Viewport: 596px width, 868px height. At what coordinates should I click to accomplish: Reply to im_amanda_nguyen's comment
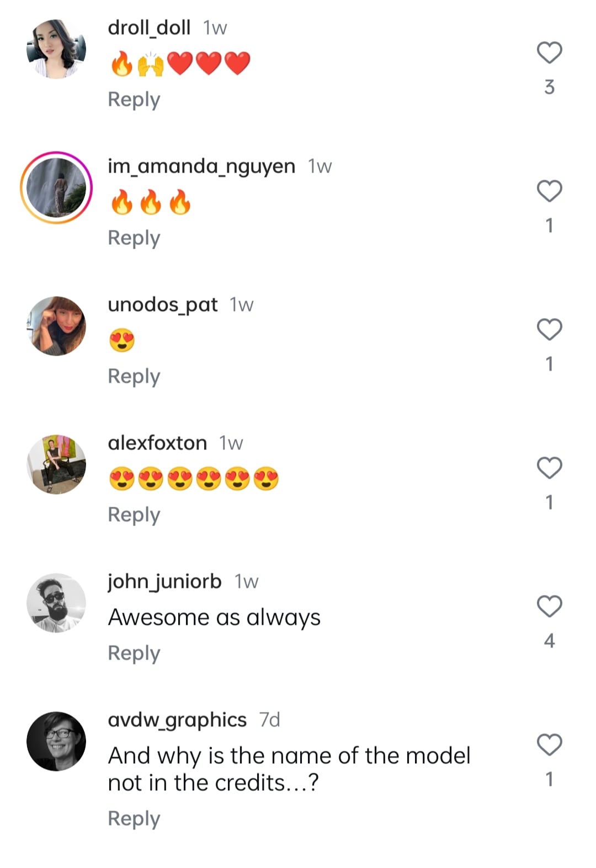coord(134,238)
